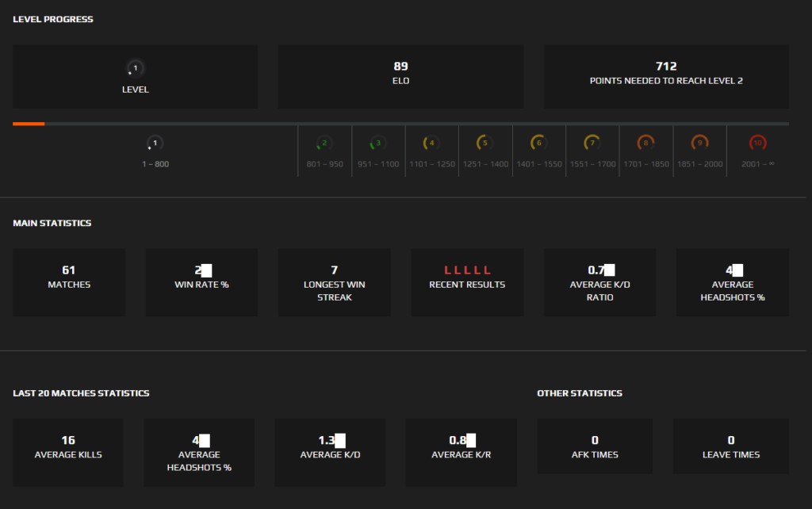
Task: Select the Level 6 badge for 1401–1550
Action: coord(538,144)
